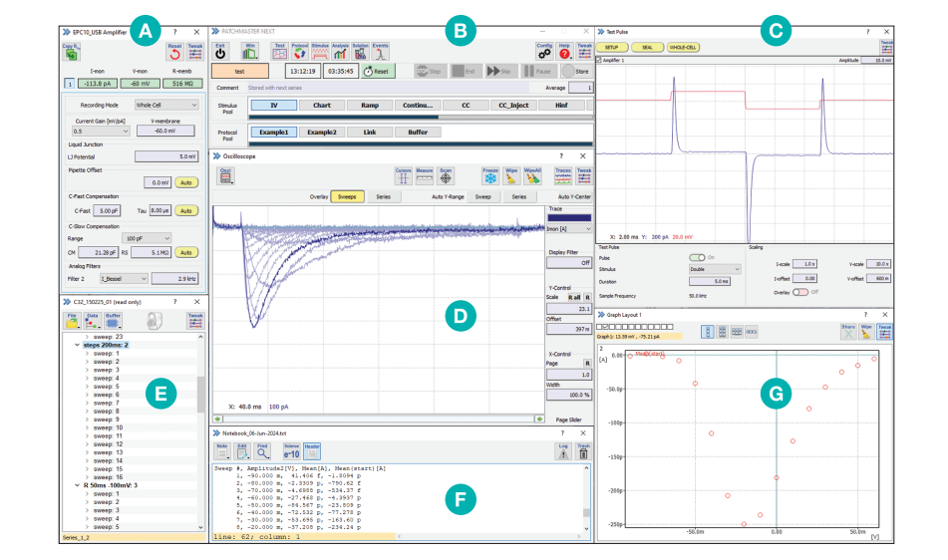Open the Filter 2 I_Bessel dropdown

click(124, 278)
